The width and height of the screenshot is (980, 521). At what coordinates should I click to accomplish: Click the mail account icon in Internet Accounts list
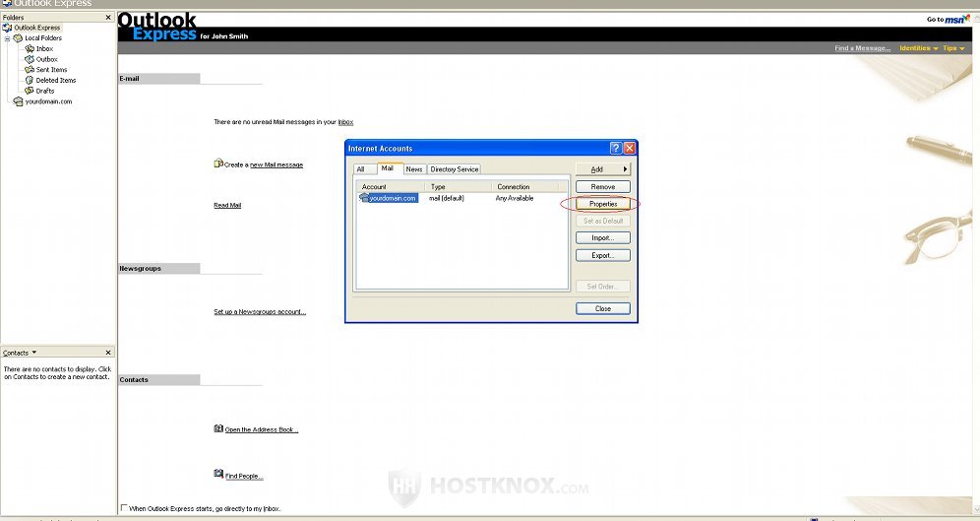(x=364, y=198)
